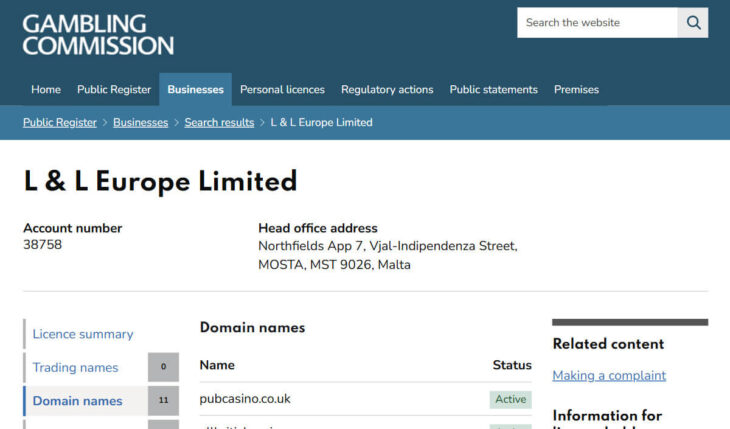Click the Head office address label
The image size is (730, 429).
pyautogui.click(x=318, y=228)
